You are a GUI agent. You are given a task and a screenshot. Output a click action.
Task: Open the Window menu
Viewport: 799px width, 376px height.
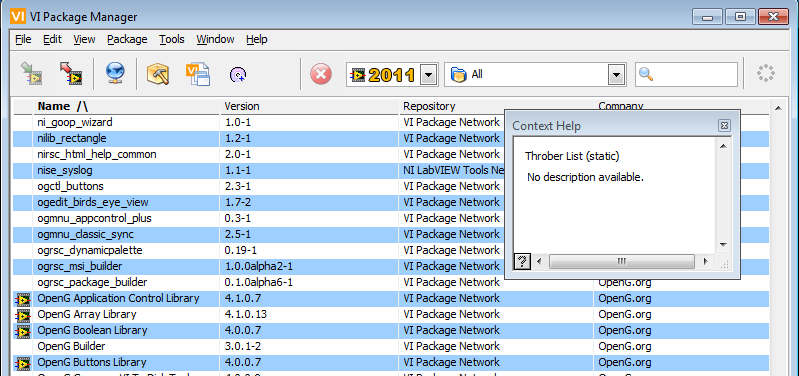click(216, 39)
